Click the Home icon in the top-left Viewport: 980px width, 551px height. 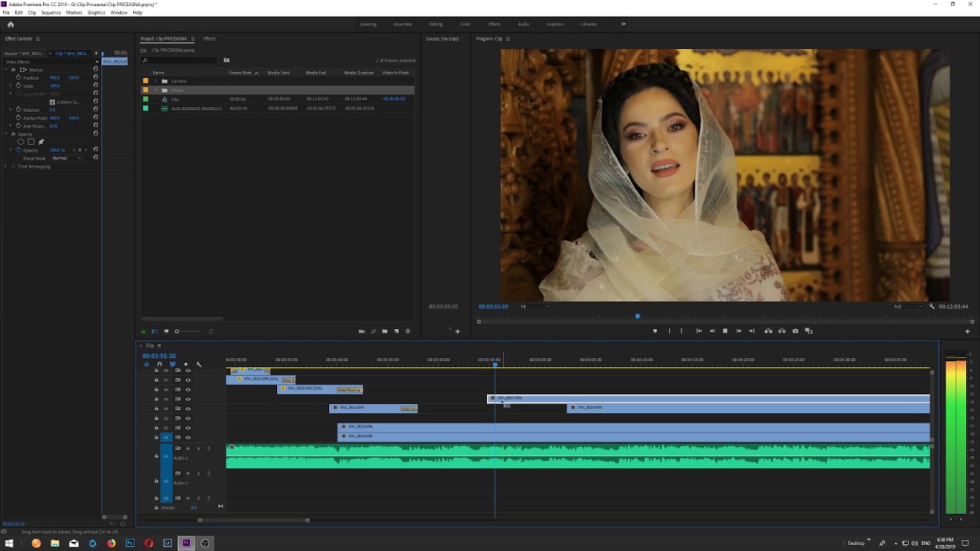[10, 24]
